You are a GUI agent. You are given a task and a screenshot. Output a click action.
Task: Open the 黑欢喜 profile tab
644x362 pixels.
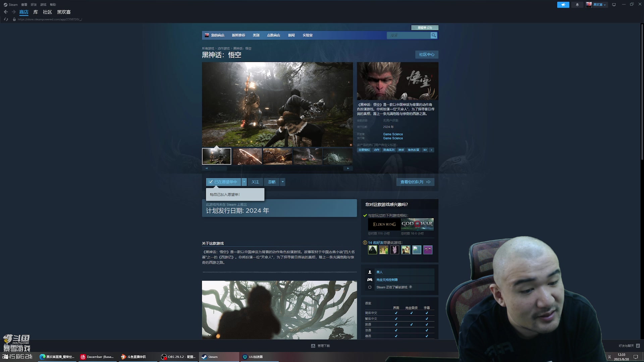click(64, 12)
